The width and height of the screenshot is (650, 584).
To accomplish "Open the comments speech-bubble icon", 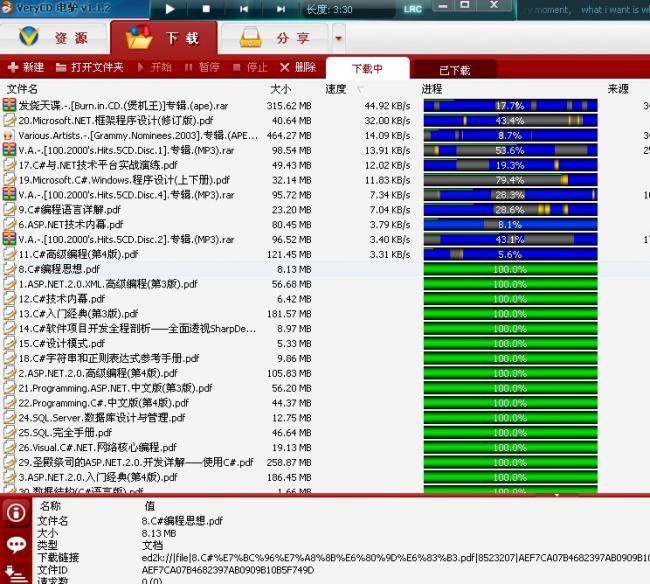I will tap(16, 545).
